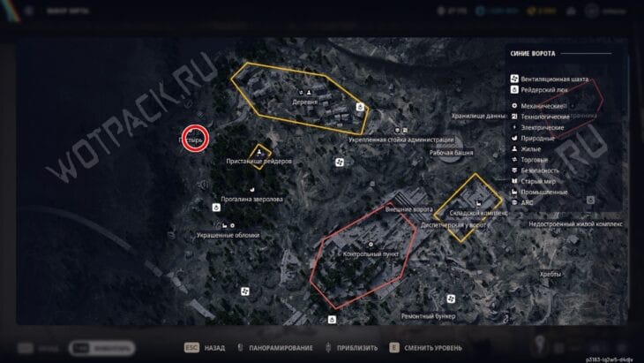The height and width of the screenshot is (363, 644).
Task: Click the Сменить уровень button
Action: (x=425, y=348)
